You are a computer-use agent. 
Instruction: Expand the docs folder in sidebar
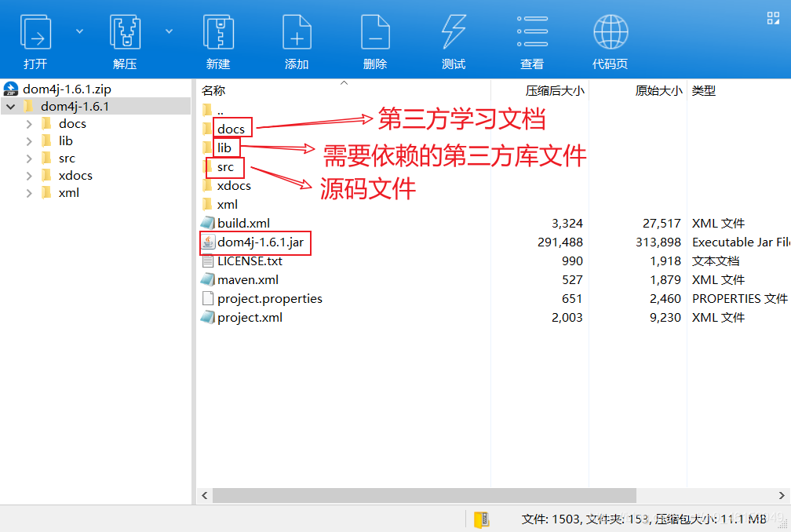coord(29,123)
